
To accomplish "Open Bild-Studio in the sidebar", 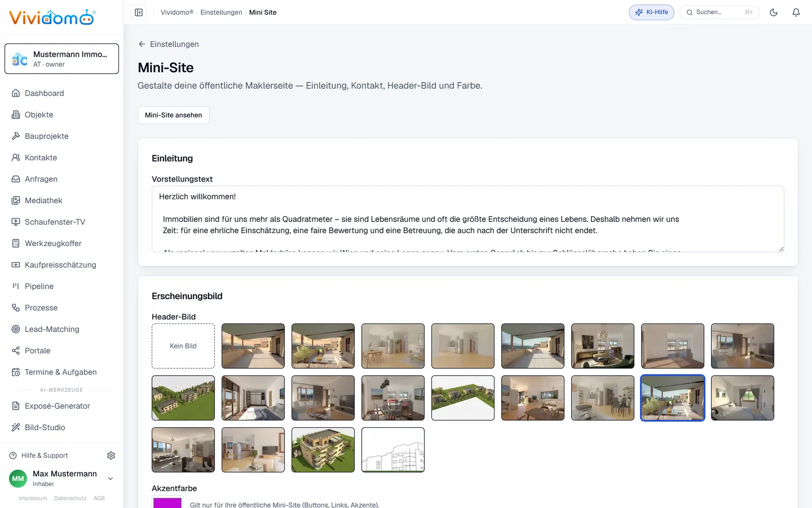I will tap(62, 427).
